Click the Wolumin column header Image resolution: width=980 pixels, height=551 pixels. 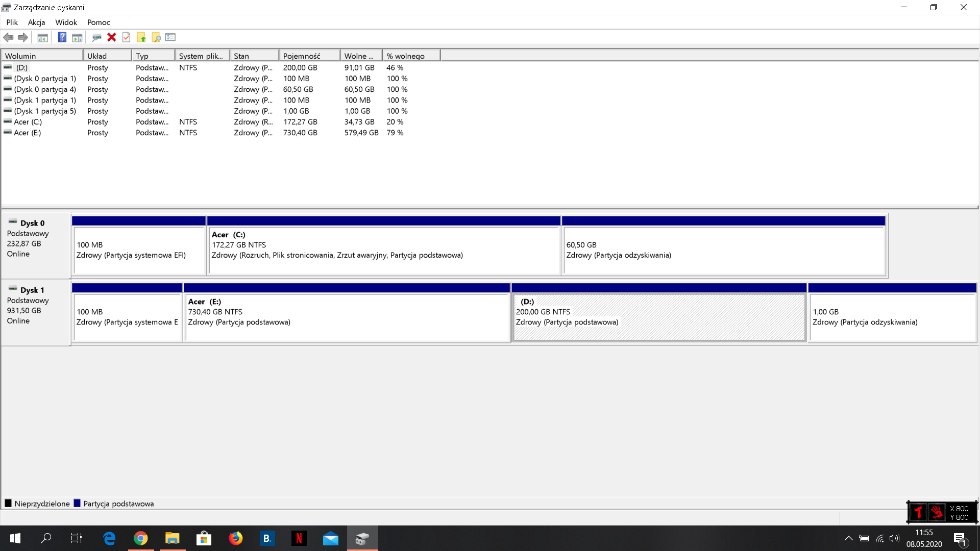click(42, 56)
